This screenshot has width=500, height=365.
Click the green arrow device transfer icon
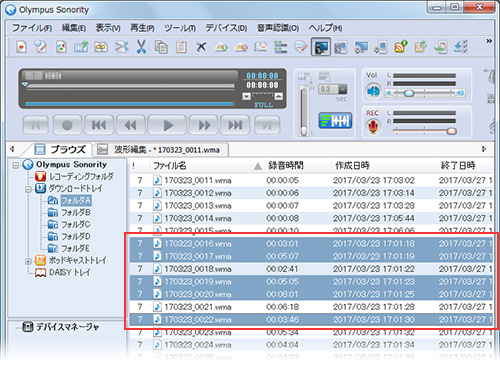[441, 47]
